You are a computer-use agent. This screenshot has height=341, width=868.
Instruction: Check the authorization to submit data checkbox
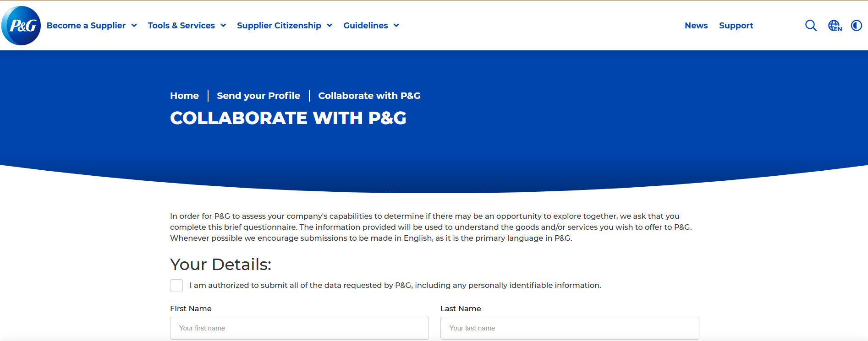point(176,286)
